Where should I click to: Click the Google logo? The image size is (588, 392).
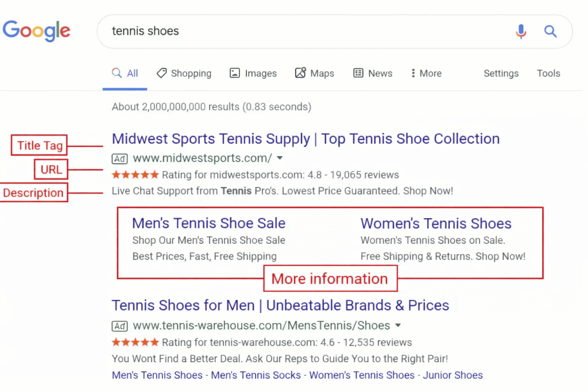(36, 30)
